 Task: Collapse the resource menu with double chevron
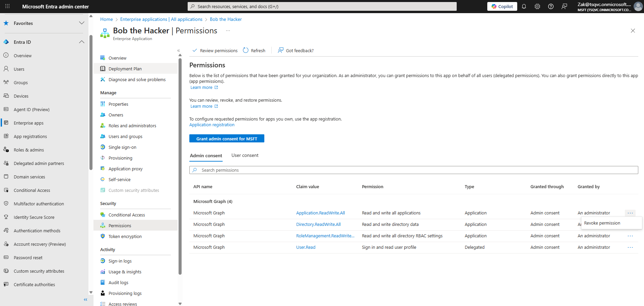[179, 50]
